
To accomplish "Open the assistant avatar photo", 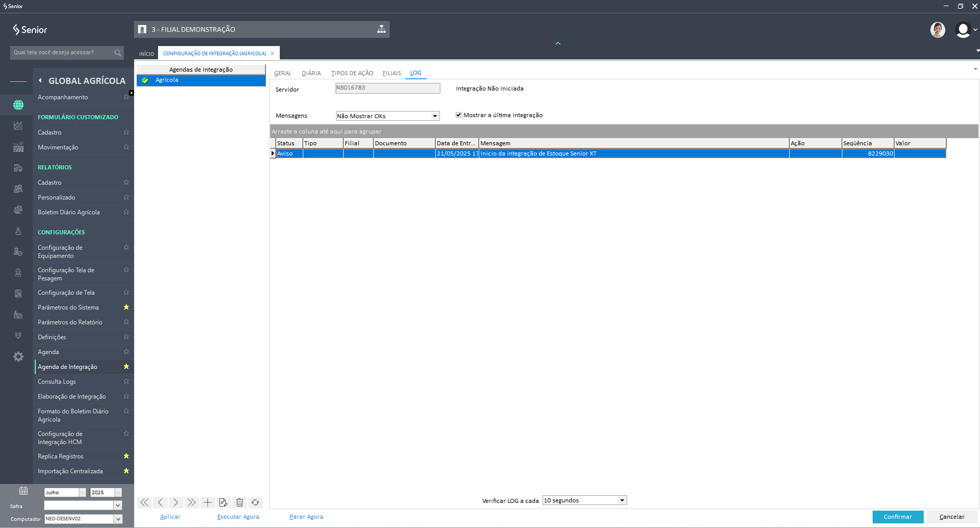I will tap(938, 30).
